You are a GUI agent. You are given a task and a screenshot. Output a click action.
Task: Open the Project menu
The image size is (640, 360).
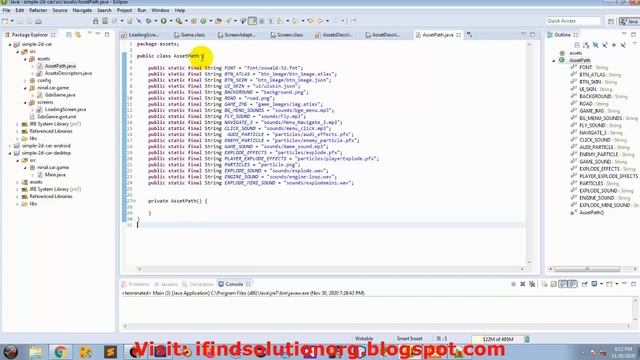point(124,10)
